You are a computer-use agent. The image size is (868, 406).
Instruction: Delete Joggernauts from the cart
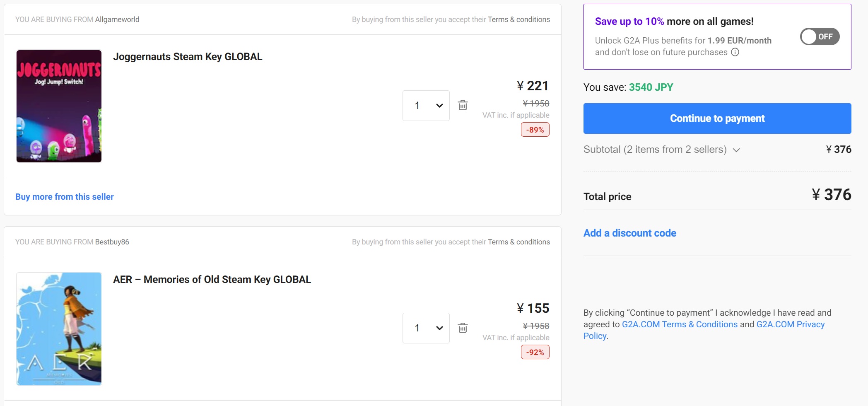(463, 105)
